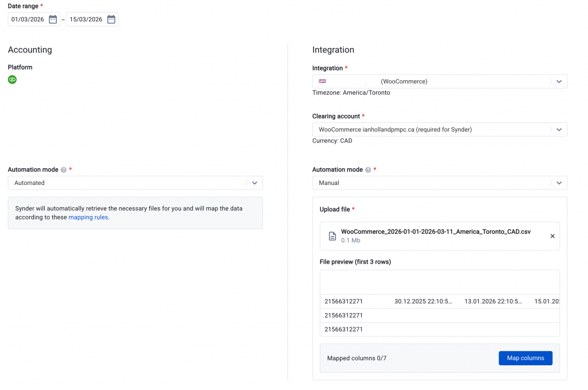Select the third preview row 21566312271
Image resolution: width=588 pixels, height=390 pixels.
point(343,330)
